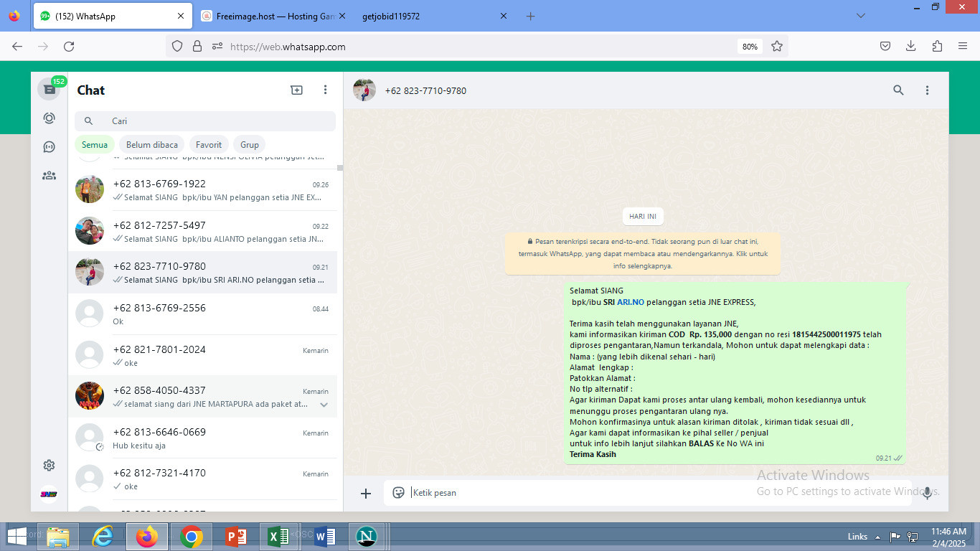Screen dimensions: 980x551
Task: Switch to the Freeimage.host browser tab
Action: point(272,16)
